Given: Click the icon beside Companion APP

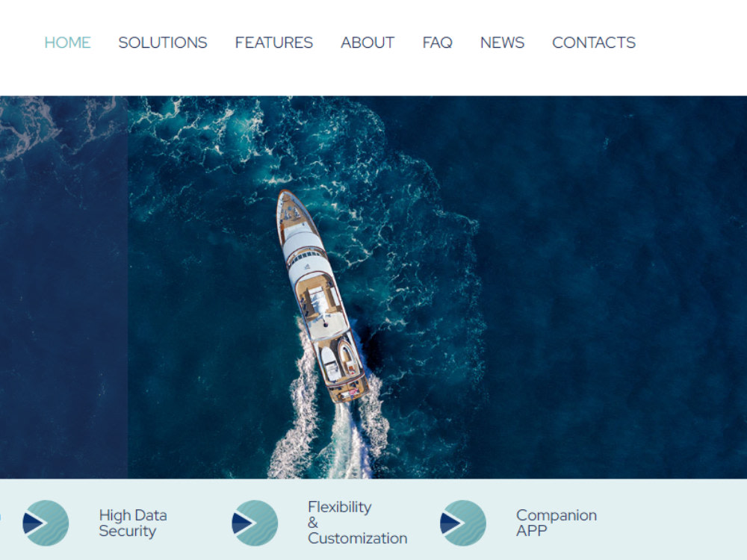Looking at the screenshot, I should pyautogui.click(x=463, y=523).
